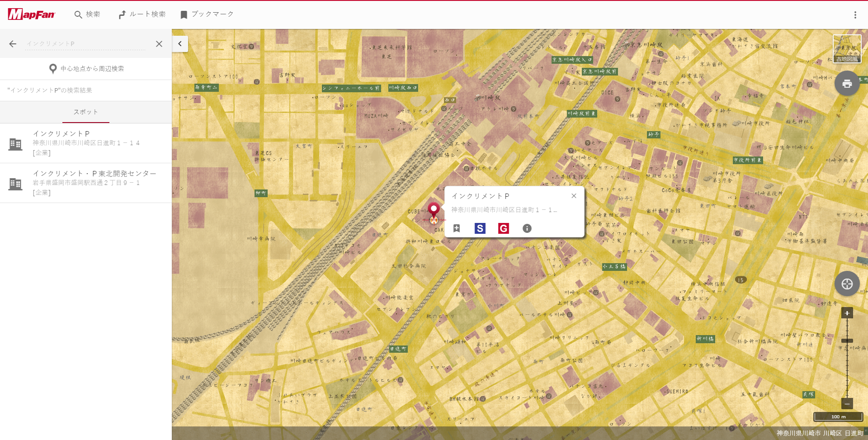Screen dimensions: 868x440
Task: Switch map style via 古地図風 thumbnail
Action: tap(847, 49)
